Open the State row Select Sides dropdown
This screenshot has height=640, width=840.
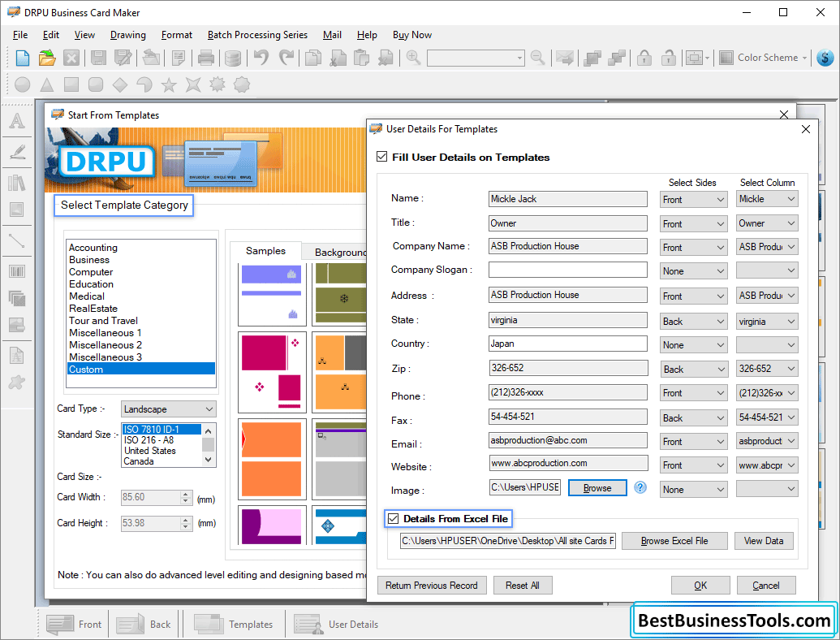693,321
